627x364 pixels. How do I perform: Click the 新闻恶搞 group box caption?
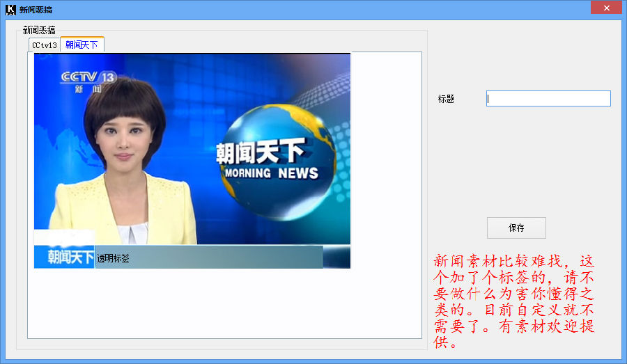39,31
